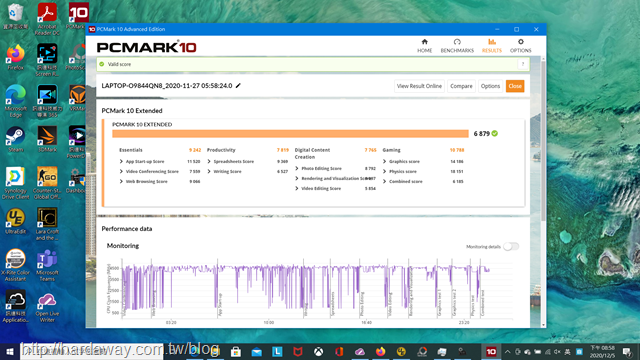Open Lara Croft game desktop icon
Screen dimensions: 640x360
[x=47, y=224]
